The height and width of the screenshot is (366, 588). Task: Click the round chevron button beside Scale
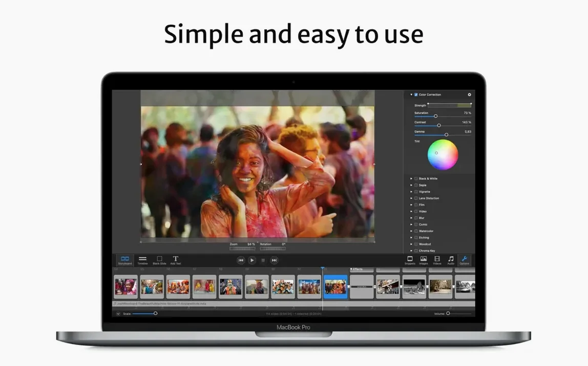pos(118,313)
